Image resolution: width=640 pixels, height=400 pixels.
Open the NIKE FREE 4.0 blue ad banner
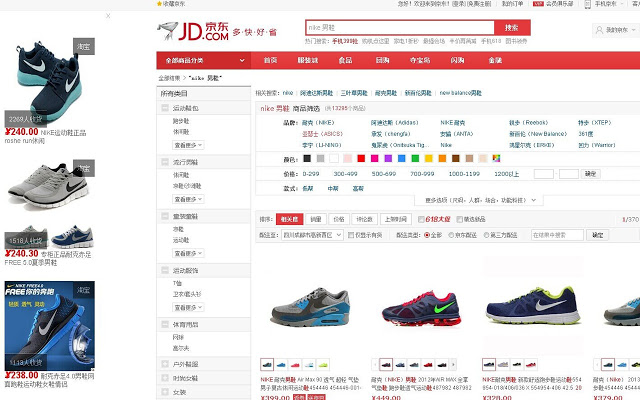[x=50, y=325]
